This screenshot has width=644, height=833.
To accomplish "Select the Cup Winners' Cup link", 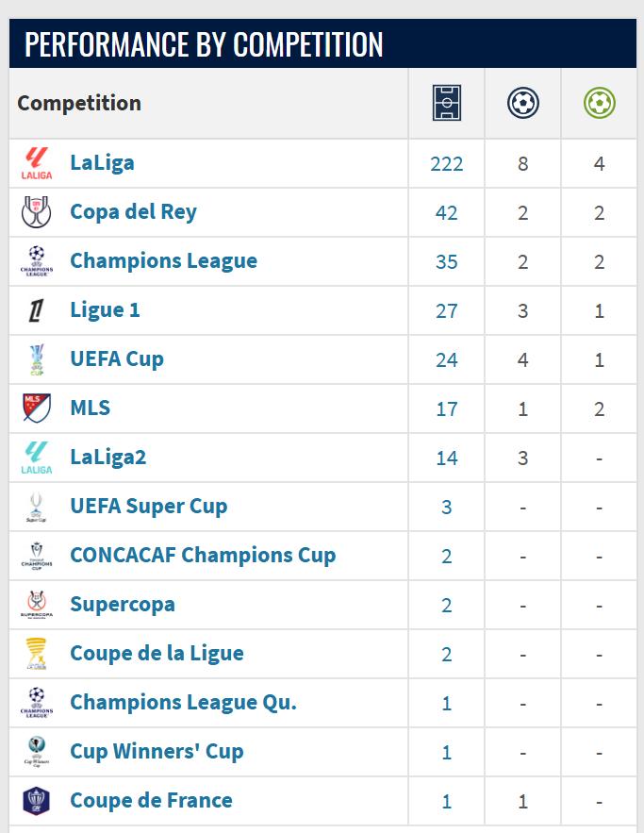I will [x=157, y=752].
